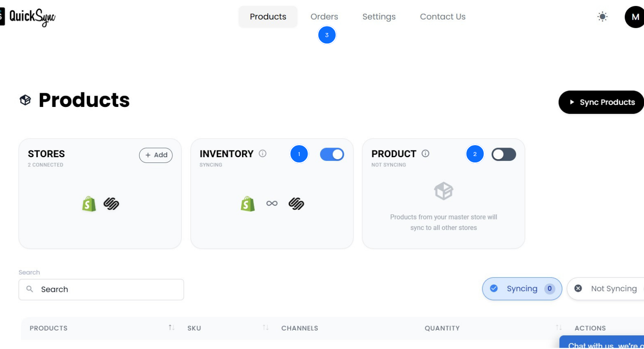Click the Syncing filter checkmark icon

pos(494,289)
